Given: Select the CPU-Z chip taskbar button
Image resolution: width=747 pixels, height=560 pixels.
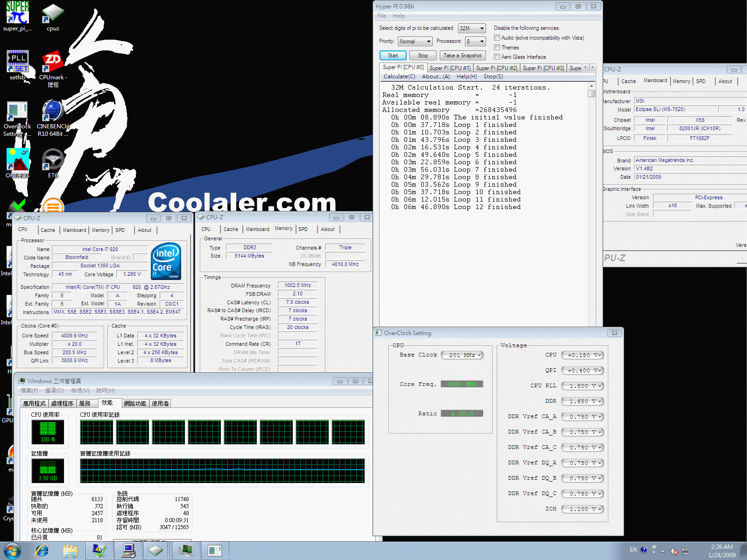Looking at the screenshot, I should tap(155, 551).
